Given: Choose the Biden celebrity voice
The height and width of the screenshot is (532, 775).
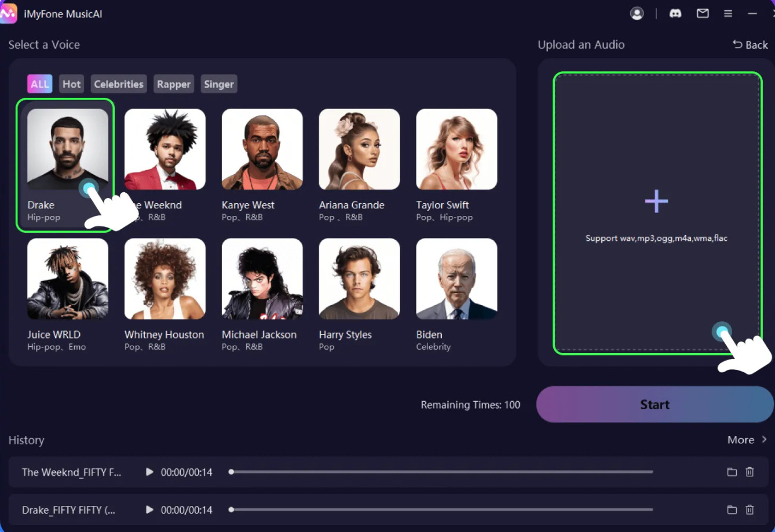Looking at the screenshot, I should [457, 279].
